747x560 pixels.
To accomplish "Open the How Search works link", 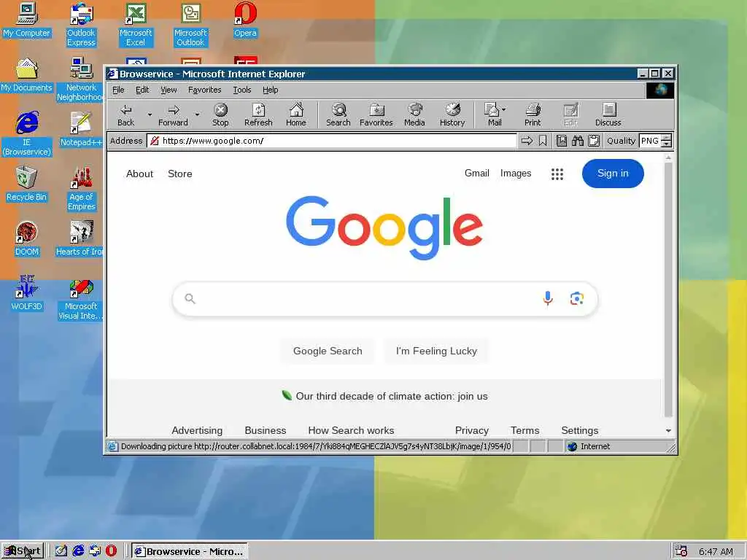I will pos(351,430).
